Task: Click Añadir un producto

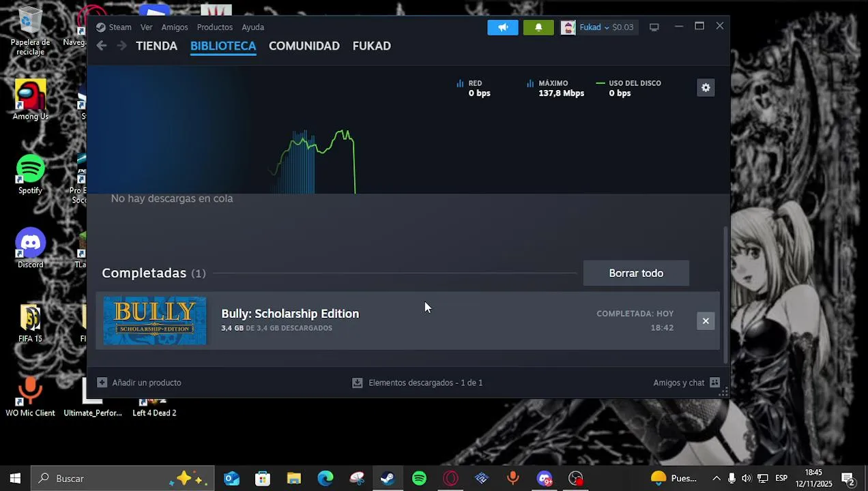Action: [x=139, y=383]
